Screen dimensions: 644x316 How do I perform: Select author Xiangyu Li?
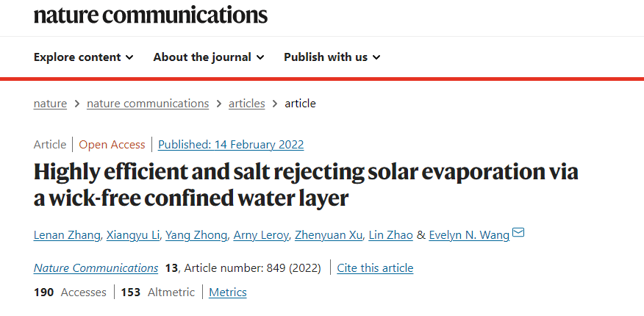(x=132, y=235)
